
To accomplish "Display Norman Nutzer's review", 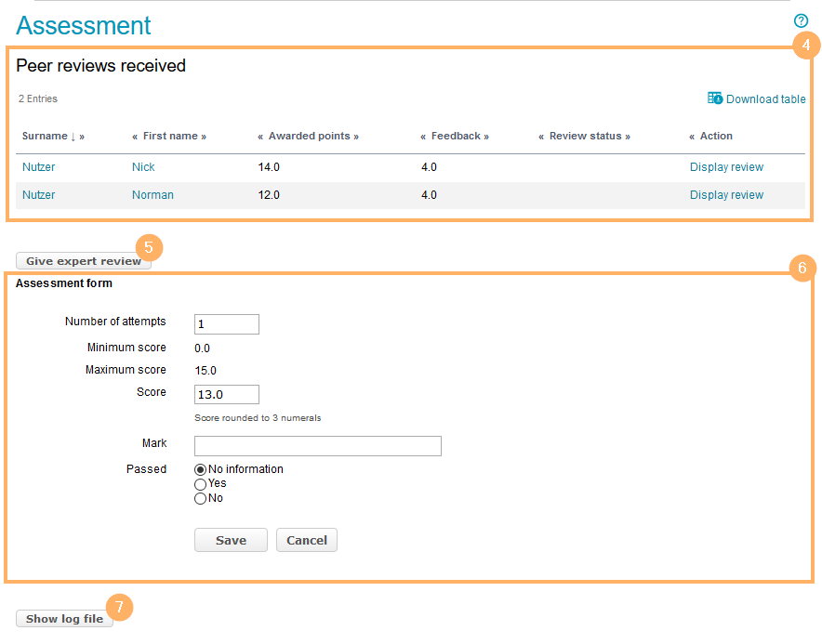I will tap(726, 195).
